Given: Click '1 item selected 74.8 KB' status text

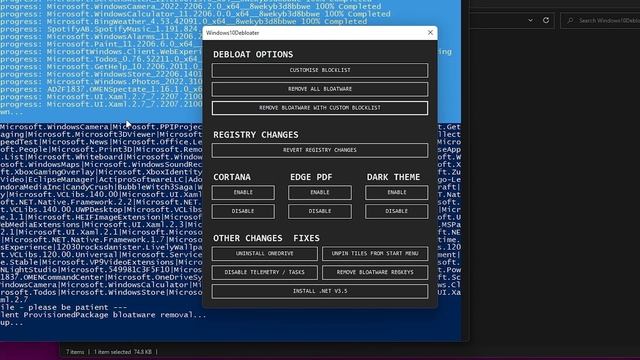Looking at the screenshot, I should pyautogui.click(x=123, y=352).
